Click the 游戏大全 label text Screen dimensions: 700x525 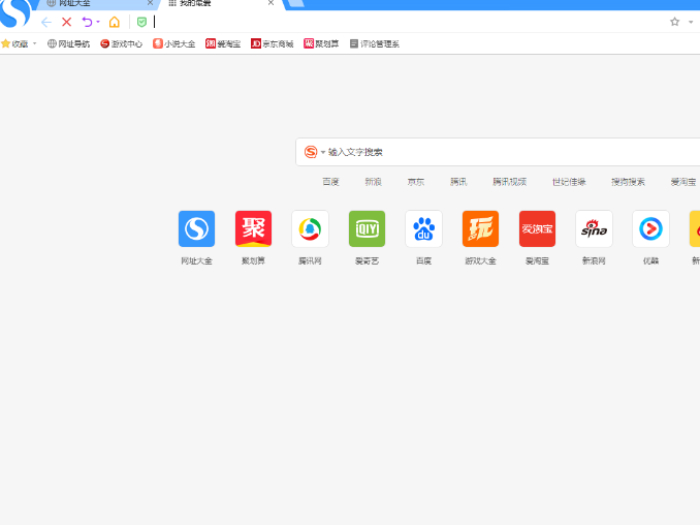tap(480, 261)
